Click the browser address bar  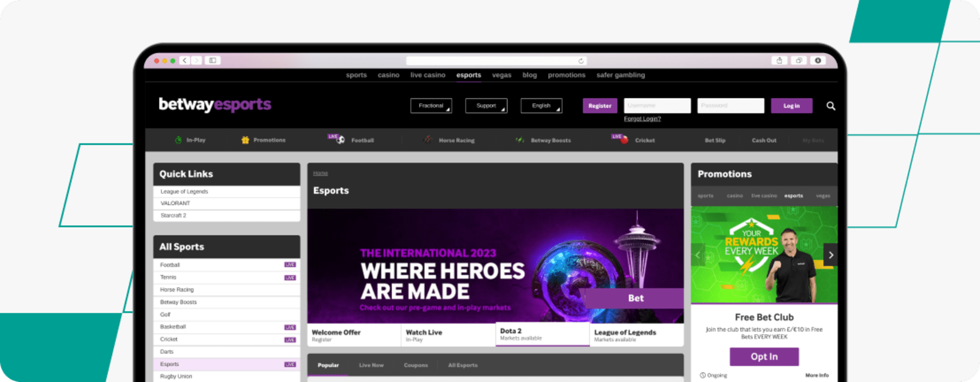pyautogui.click(x=496, y=61)
